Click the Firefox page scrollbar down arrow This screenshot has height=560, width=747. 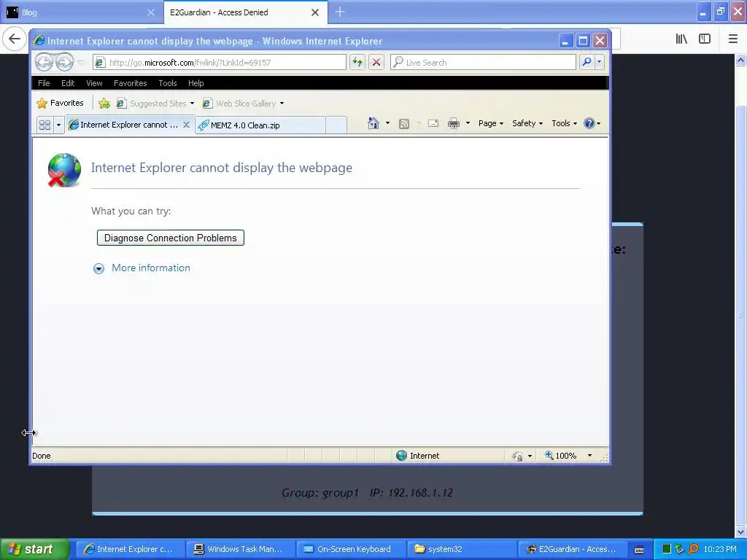(x=741, y=532)
